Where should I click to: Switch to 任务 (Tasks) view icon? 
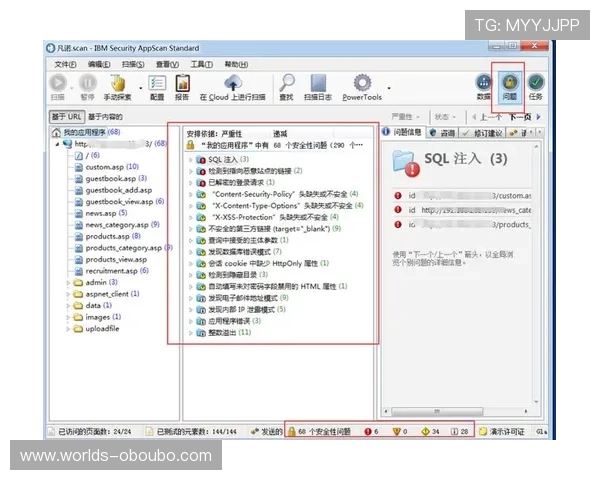coord(536,84)
